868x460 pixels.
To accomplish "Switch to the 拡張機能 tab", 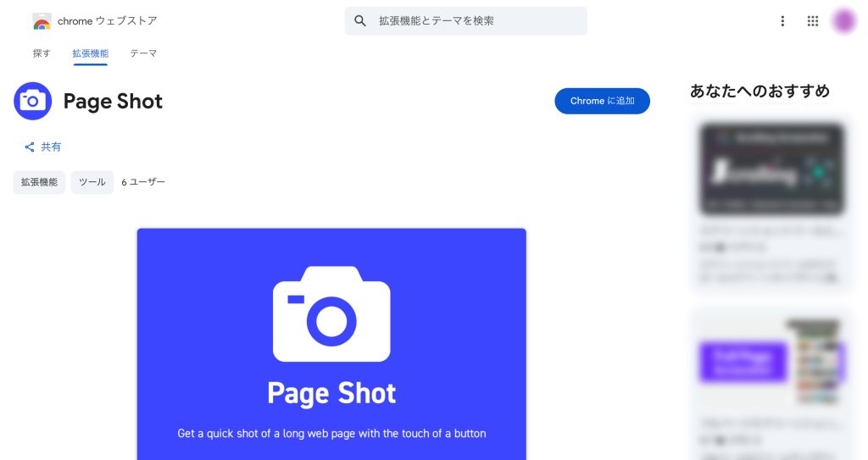I will 90,53.
